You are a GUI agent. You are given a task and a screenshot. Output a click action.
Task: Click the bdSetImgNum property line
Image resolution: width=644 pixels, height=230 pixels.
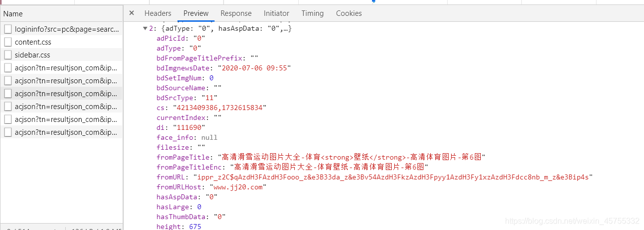[185, 78]
